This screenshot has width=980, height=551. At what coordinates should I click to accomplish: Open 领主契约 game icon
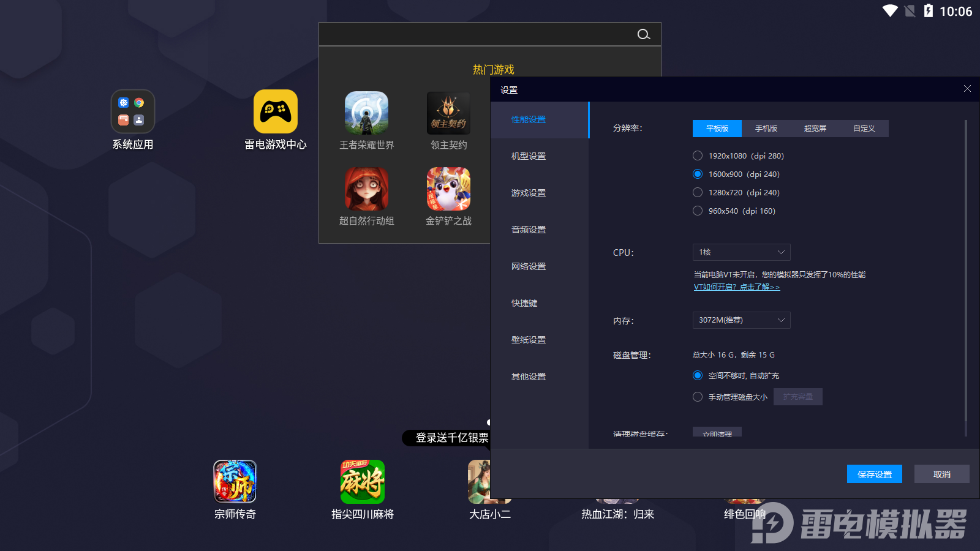448,113
